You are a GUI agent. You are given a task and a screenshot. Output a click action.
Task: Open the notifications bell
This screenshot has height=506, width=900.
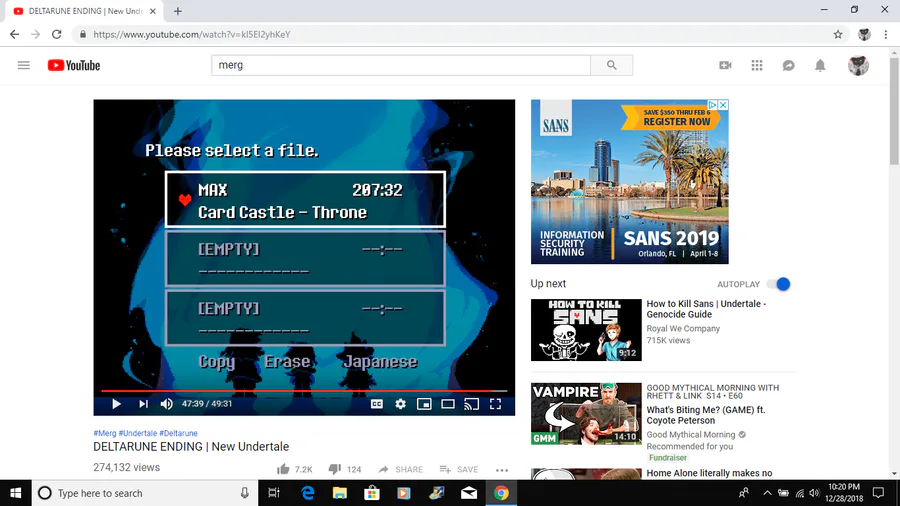(820, 65)
